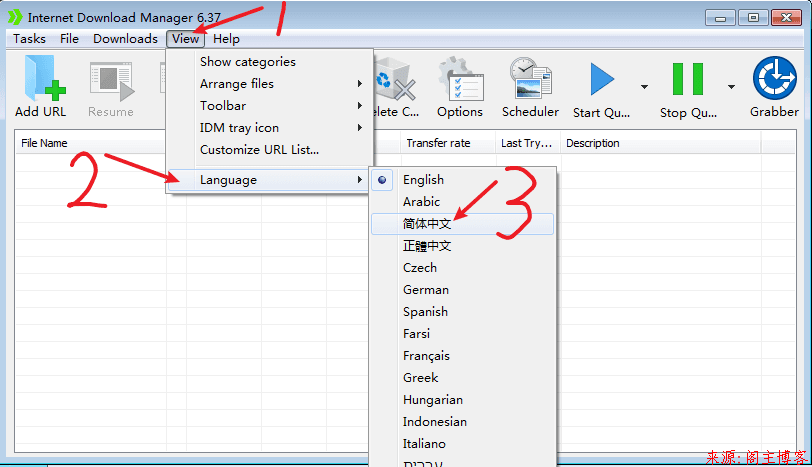Select 正體中文 language

pyautogui.click(x=462, y=245)
